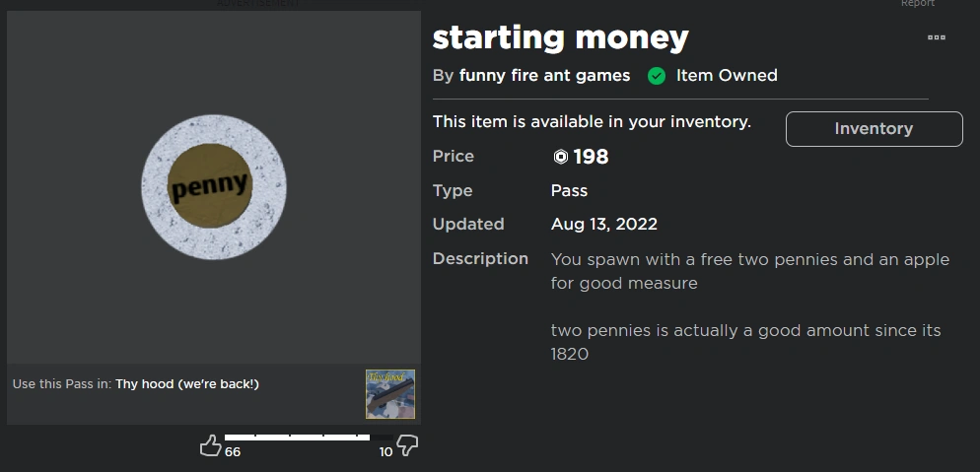Click the green Item Owned checkmark icon
The width and height of the screenshot is (980, 472).
[x=657, y=75]
